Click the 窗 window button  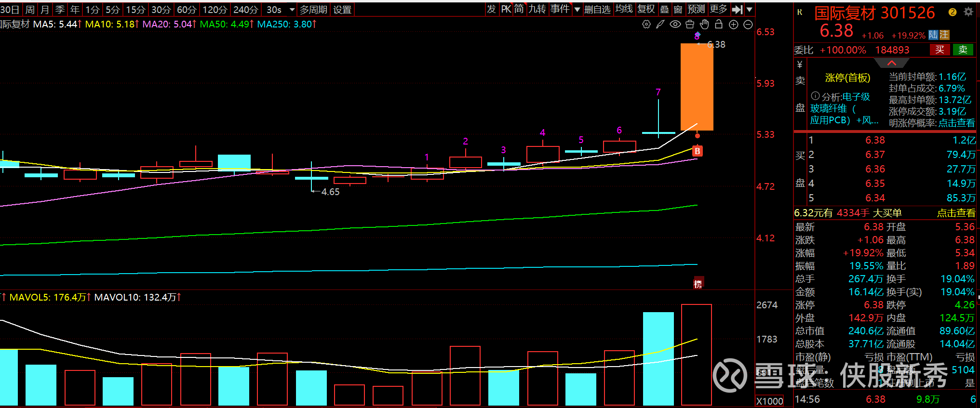click(678, 9)
